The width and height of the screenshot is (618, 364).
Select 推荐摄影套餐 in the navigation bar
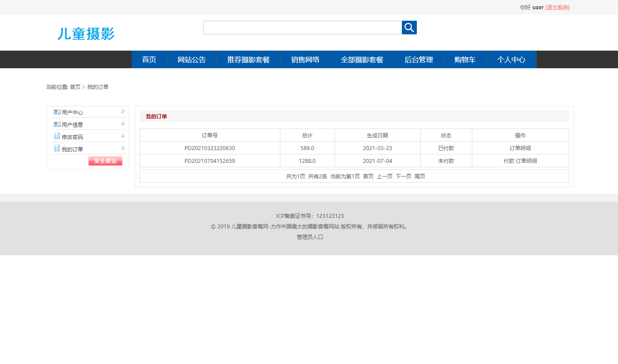[249, 59]
